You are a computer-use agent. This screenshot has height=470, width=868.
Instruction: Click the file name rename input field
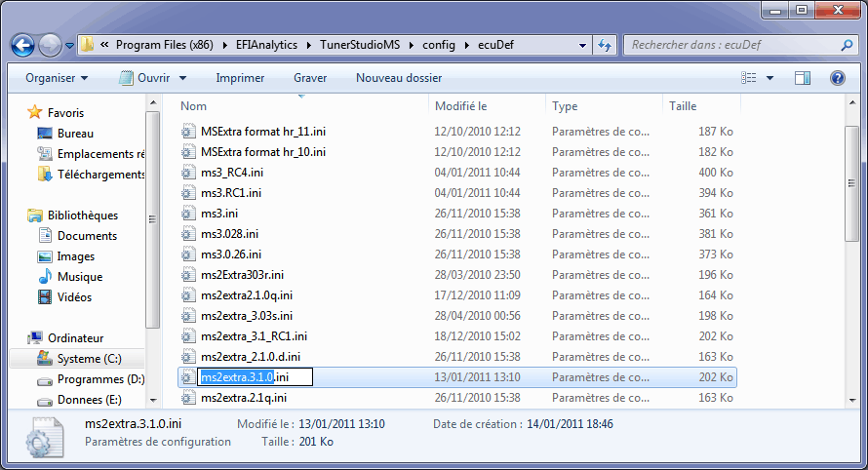point(255,377)
